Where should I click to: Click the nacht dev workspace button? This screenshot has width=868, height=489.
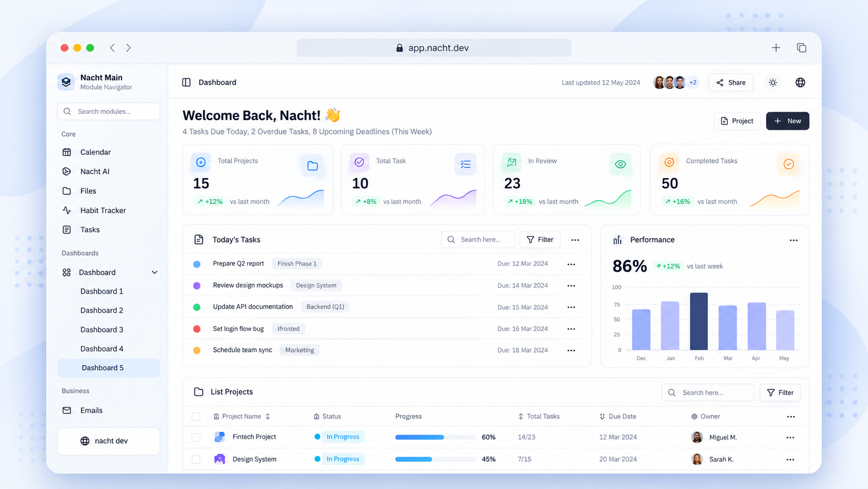(109, 441)
